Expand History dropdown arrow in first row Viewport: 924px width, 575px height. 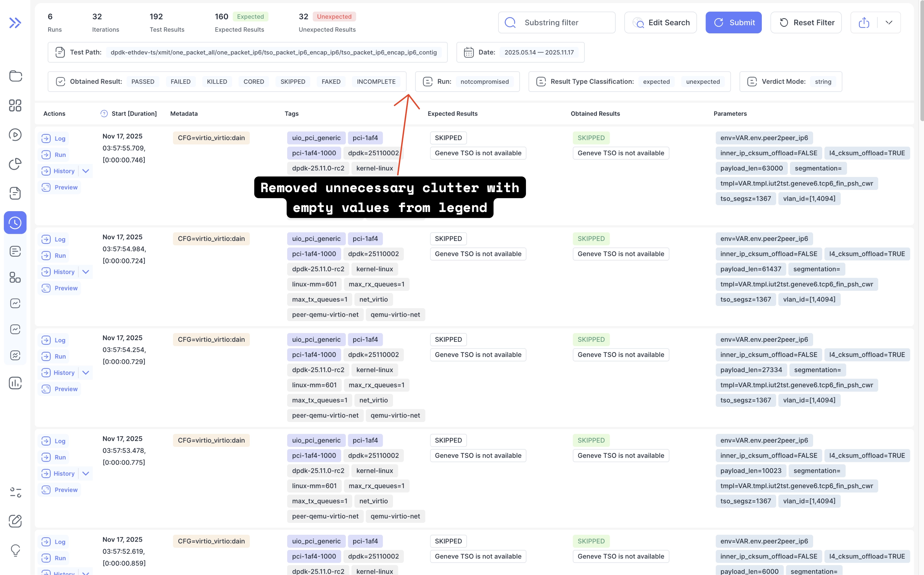(86, 171)
